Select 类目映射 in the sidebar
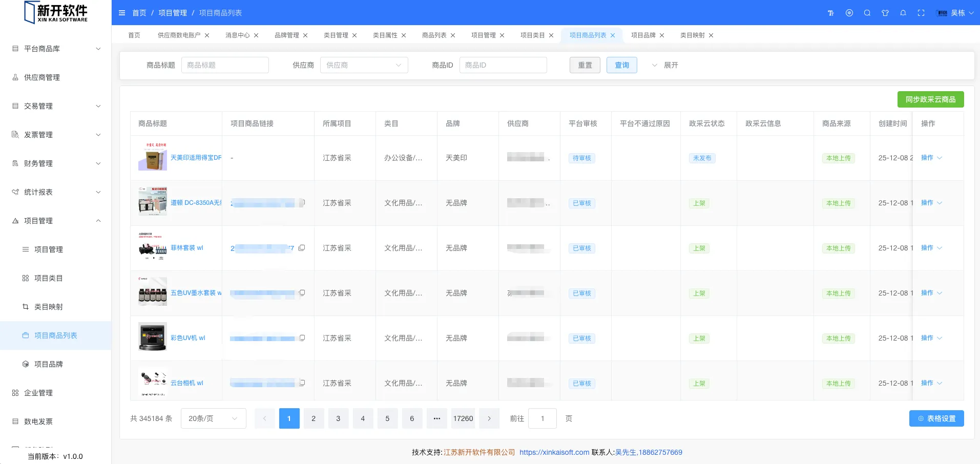This screenshot has height=464, width=980. [49, 307]
